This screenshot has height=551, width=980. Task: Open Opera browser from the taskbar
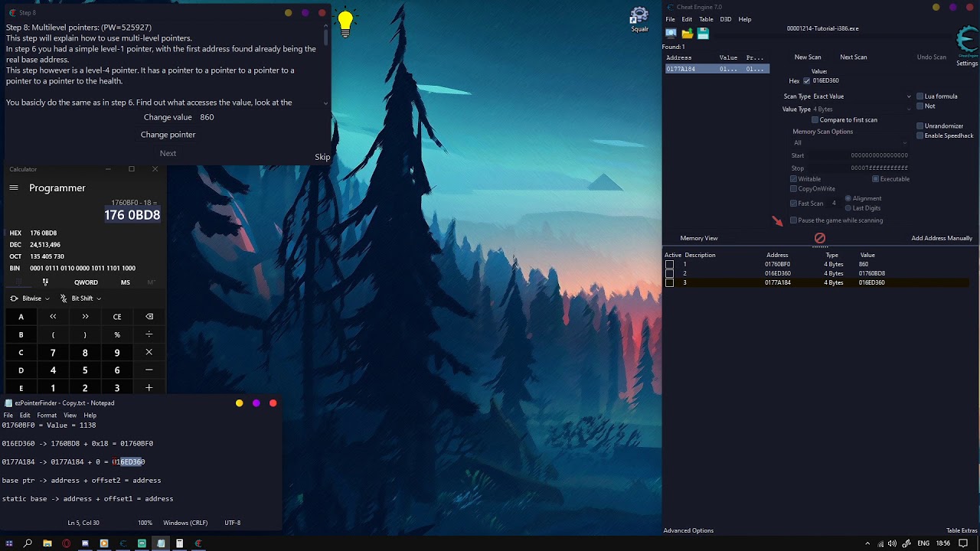pyautogui.click(x=66, y=543)
